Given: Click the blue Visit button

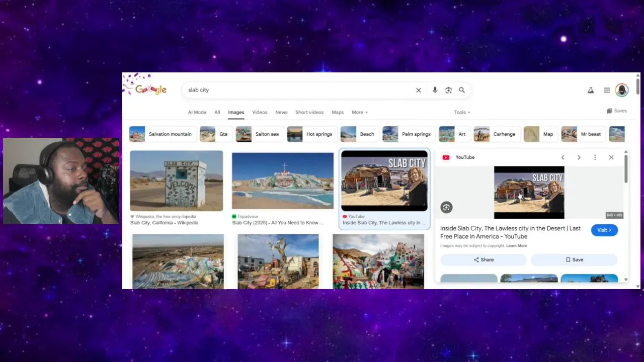Looking at the screenshot, I should pos(604,230).
